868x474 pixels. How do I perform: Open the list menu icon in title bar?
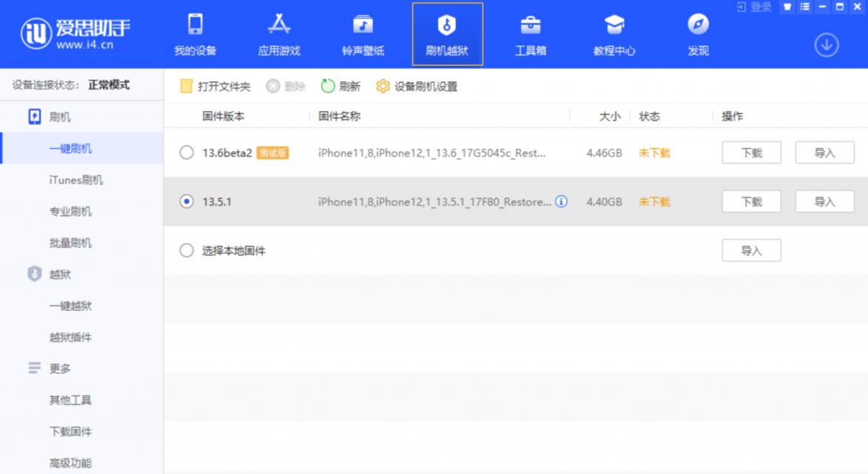click(x=805, y=7)
